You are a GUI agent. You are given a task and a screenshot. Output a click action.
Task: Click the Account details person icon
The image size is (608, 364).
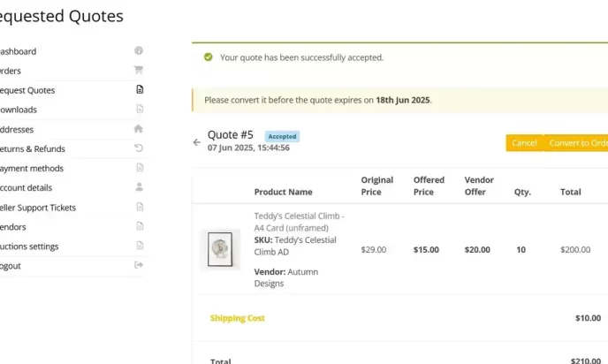[x=140, y=186]
